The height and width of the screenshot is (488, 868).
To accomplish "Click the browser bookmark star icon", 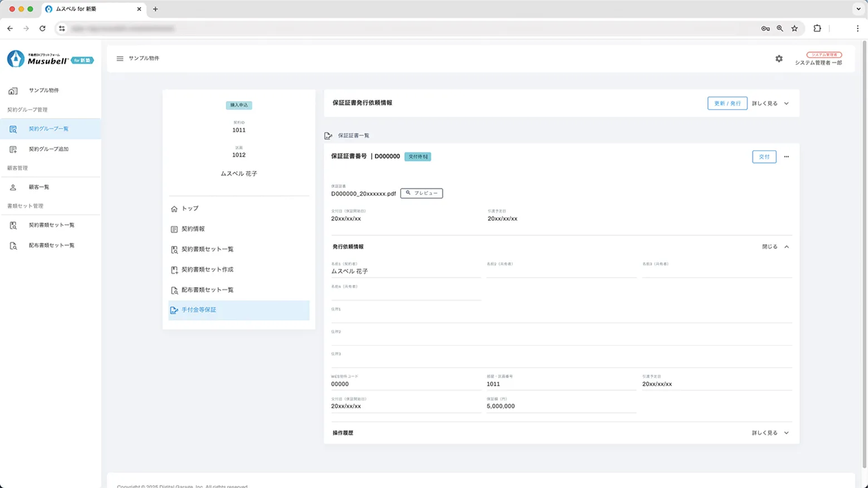I will [795, 28].
